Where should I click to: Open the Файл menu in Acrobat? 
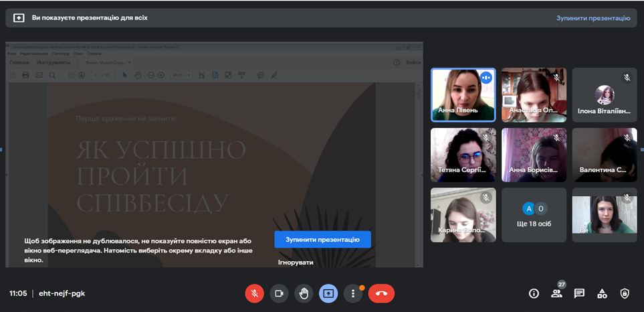(x=11, y=54)
